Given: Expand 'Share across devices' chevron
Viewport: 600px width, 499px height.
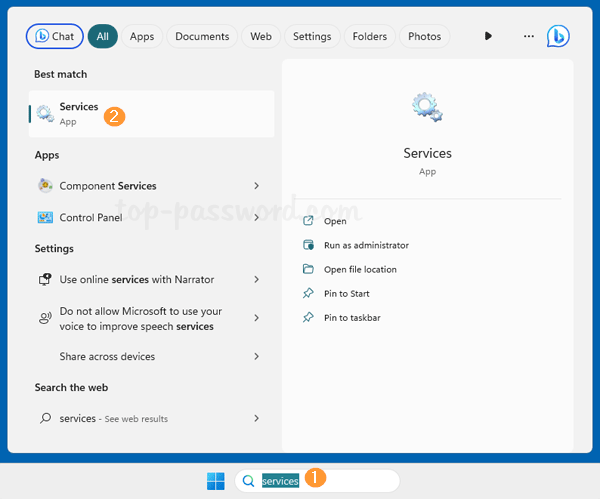Looking at the screenshot, I should (257, 356).
